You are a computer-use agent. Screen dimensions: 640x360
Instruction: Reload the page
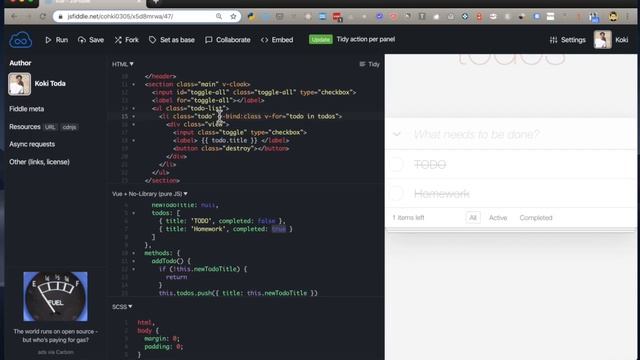click(43, 16)
